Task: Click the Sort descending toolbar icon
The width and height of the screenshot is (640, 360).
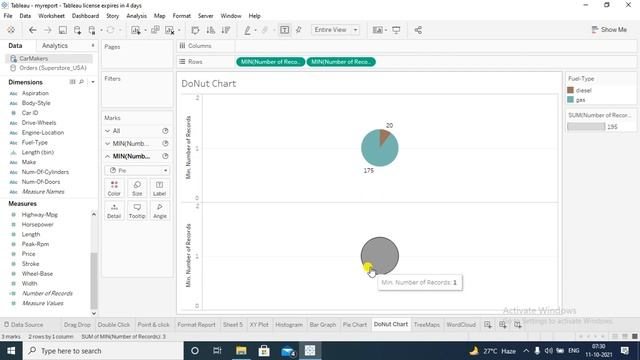Action: click(226, 30)
